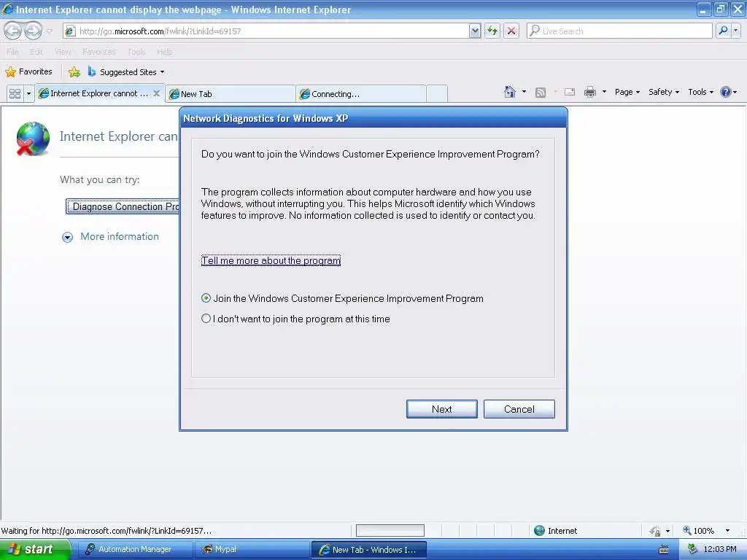Click the RSS Feeds icon

pyautogui.click(x=541, y=93)
